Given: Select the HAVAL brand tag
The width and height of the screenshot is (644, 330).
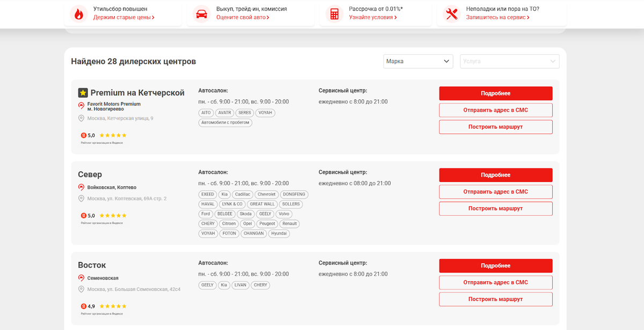Looking at the screenshot, I should click(208, 204).
